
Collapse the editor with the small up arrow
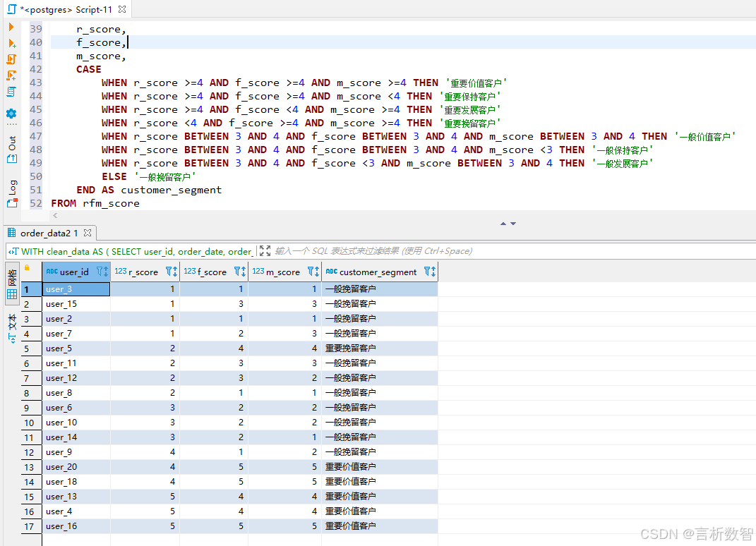503,224
